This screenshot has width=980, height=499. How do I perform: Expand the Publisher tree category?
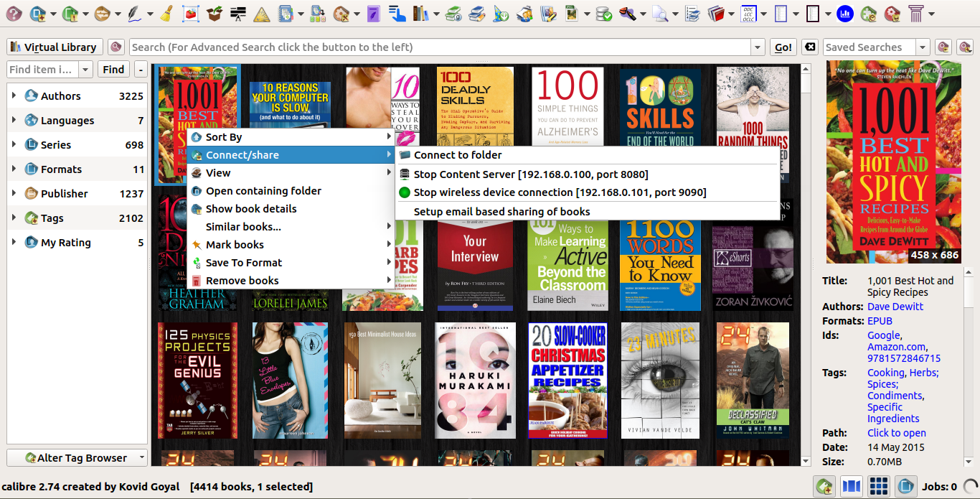14,193
